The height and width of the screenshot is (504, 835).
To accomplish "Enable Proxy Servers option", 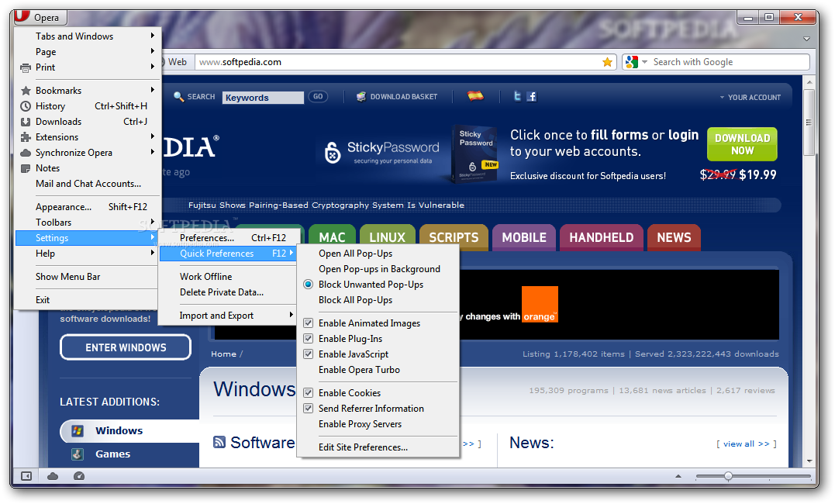I will [x=360, y=424].
